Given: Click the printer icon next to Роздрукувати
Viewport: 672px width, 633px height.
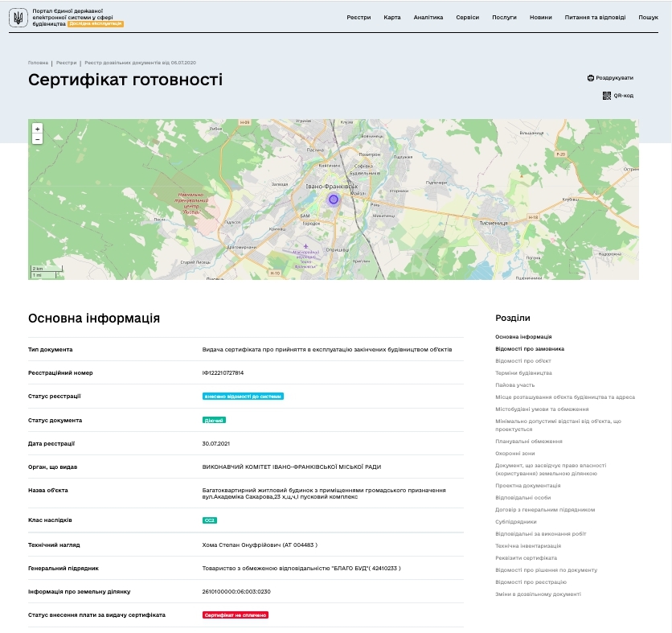Looking at the screenshot, I should click(x=591, y=78).
